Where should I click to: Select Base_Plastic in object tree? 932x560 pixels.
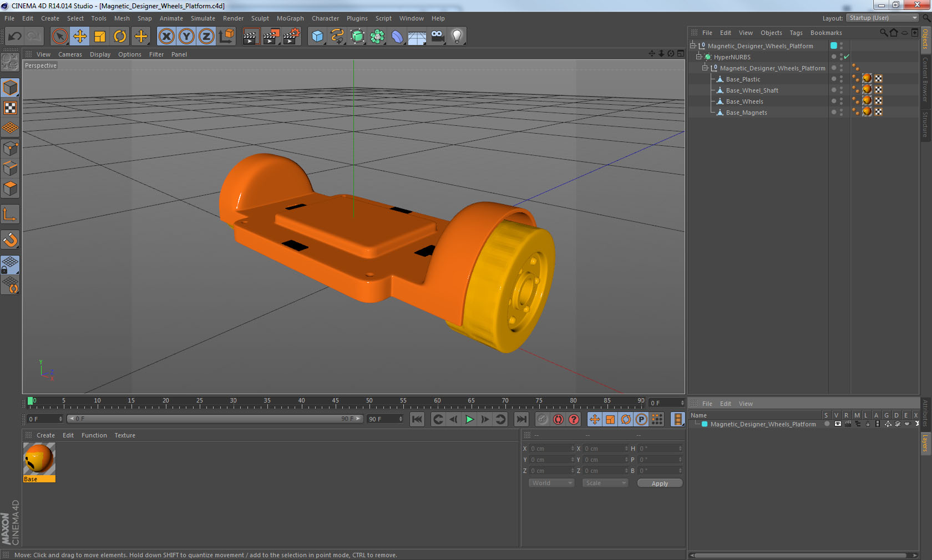point(743,79)
